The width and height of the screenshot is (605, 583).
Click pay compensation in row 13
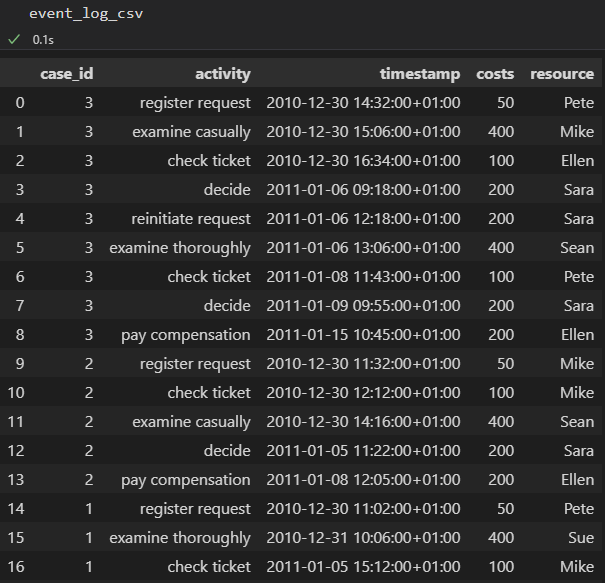pyautogui.click(x=186, y=481)
